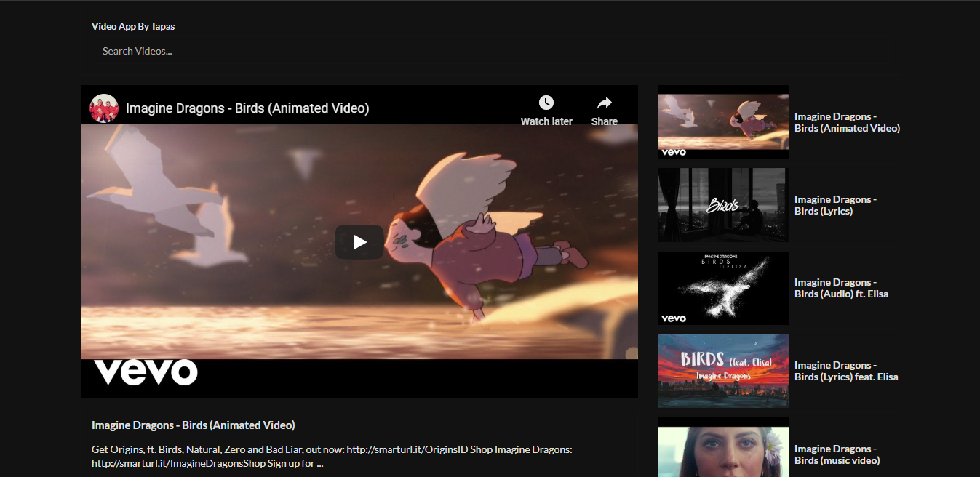Open the video title link in the player header
Image resolution: width=980 pixels, height=477 pixels.
click(x=247, y=108)
